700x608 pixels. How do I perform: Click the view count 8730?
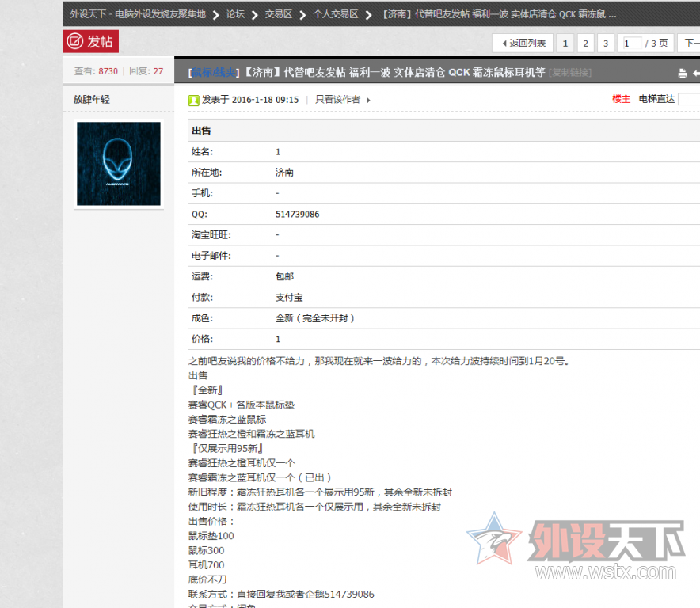[108, 71]
